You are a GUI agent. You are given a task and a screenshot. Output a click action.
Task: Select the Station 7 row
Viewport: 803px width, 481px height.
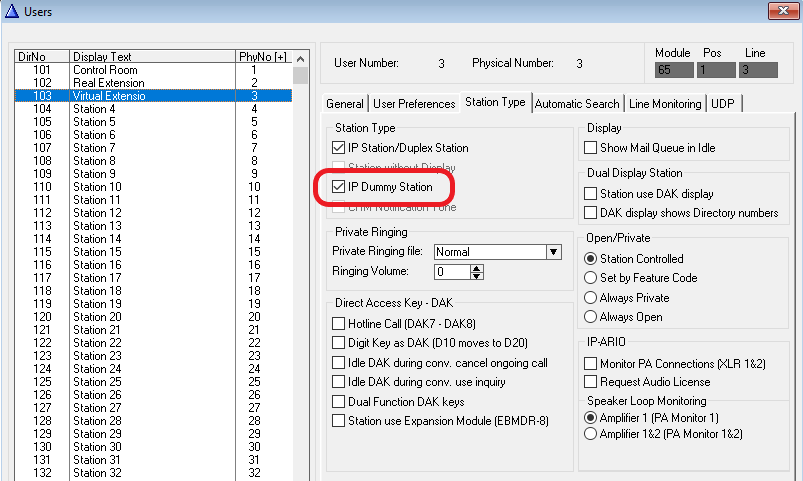[153, 148]
